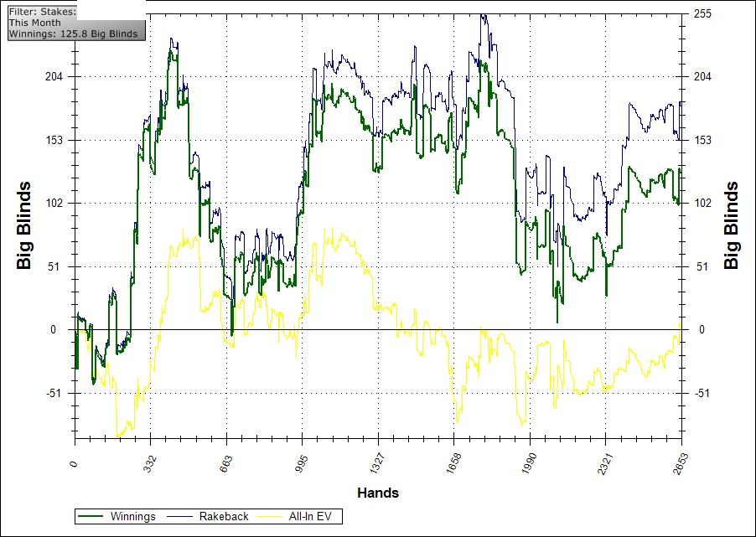This screenshot has height=537, width=756.
Task: Select the Rakeback legend label
Action: point(224,517)
